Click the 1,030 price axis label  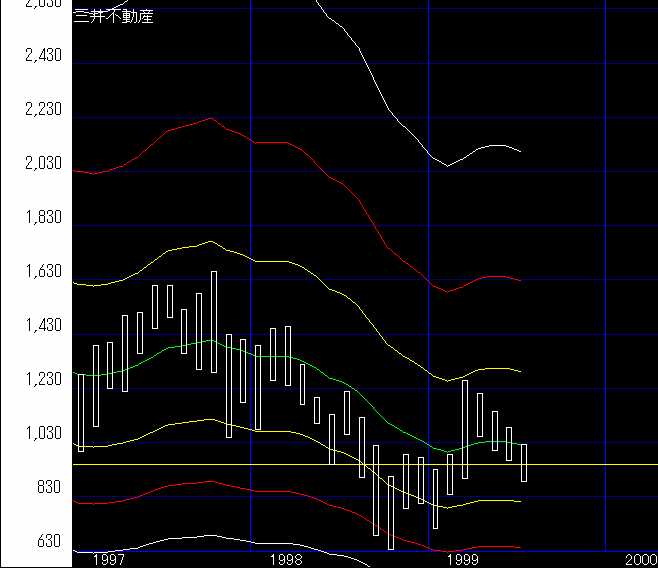(x=42, y=434)
